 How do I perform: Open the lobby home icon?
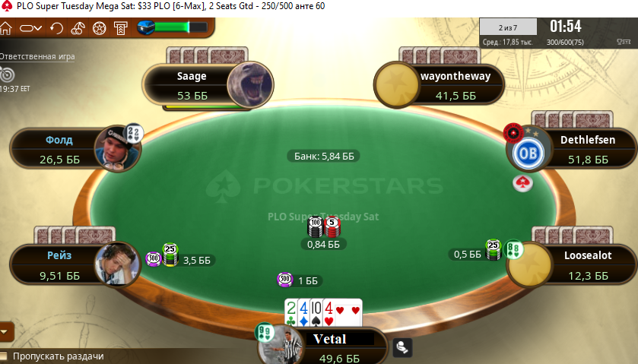click(x=5, y=28)
